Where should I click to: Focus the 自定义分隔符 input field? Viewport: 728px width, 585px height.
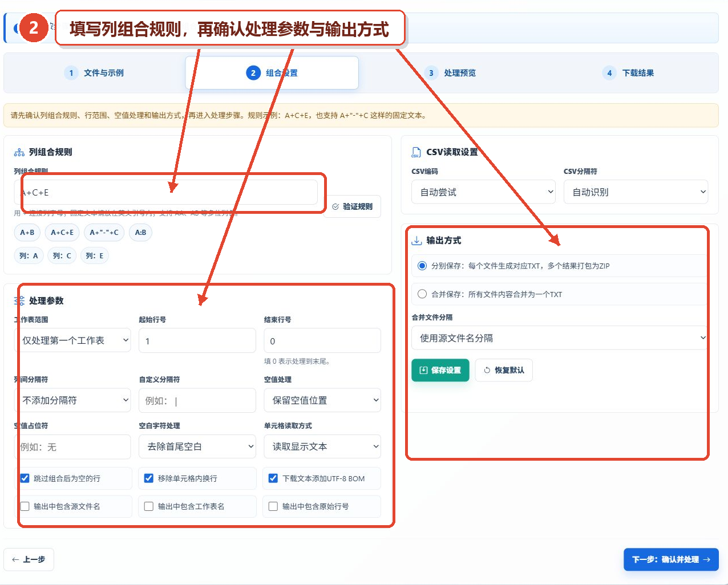coord(197,400)
